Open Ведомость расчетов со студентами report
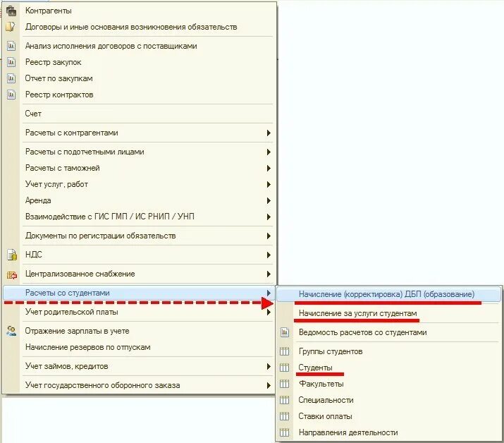This screenshot has width=504, height=443. click(389, 332)
